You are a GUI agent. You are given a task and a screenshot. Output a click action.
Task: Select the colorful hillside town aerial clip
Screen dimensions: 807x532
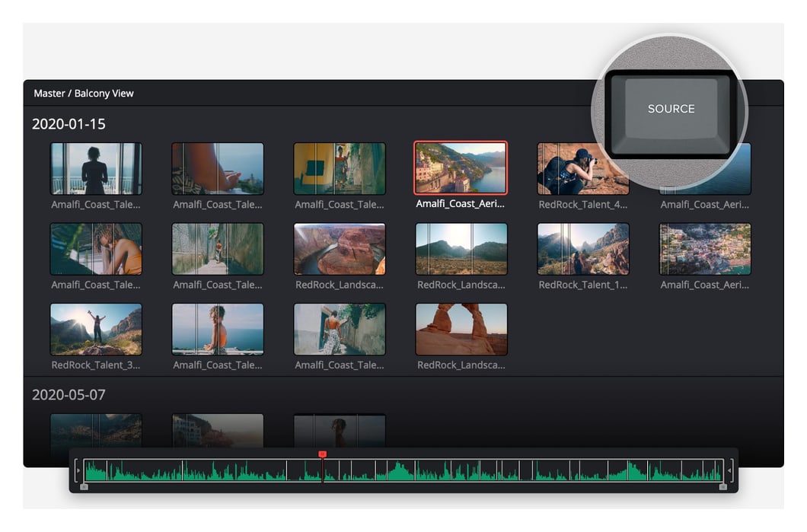(704, 249)
